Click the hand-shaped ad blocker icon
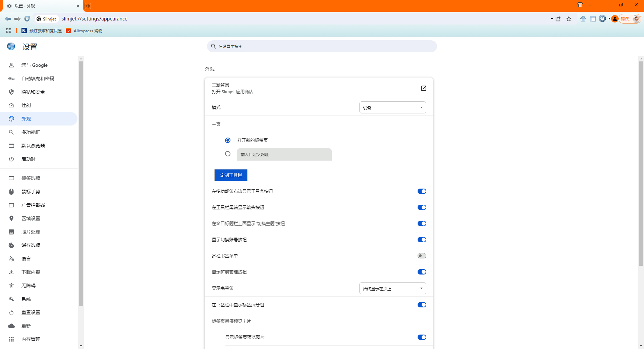The image size is (644, 349). pyautogui.click(x=603, y=19)
